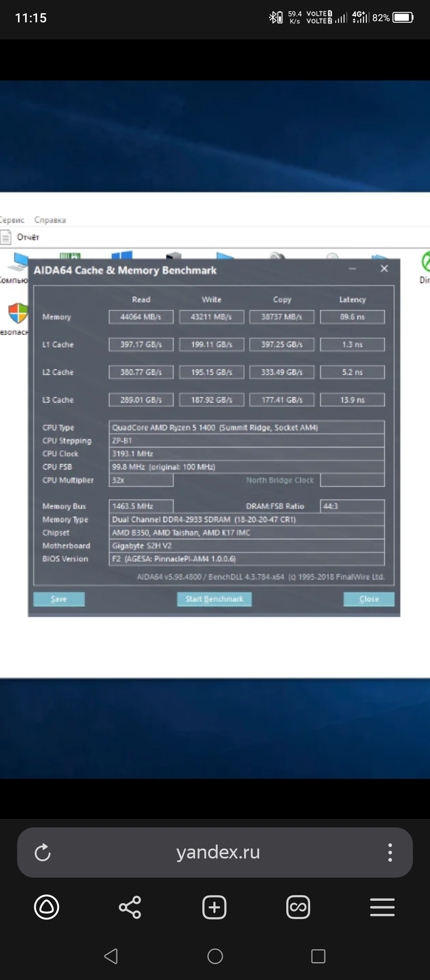Open the Alice assistant icon

[x=47, y=907]
